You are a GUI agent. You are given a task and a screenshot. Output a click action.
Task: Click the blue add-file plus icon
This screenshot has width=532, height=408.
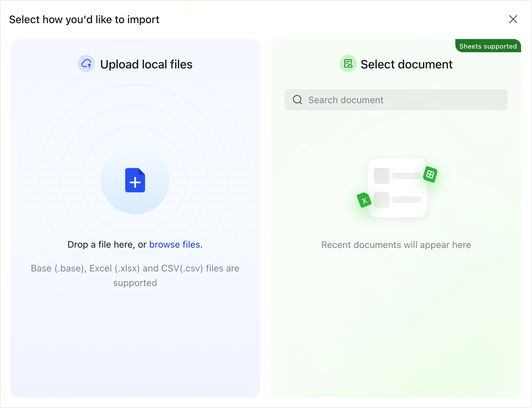coord(135,181)
